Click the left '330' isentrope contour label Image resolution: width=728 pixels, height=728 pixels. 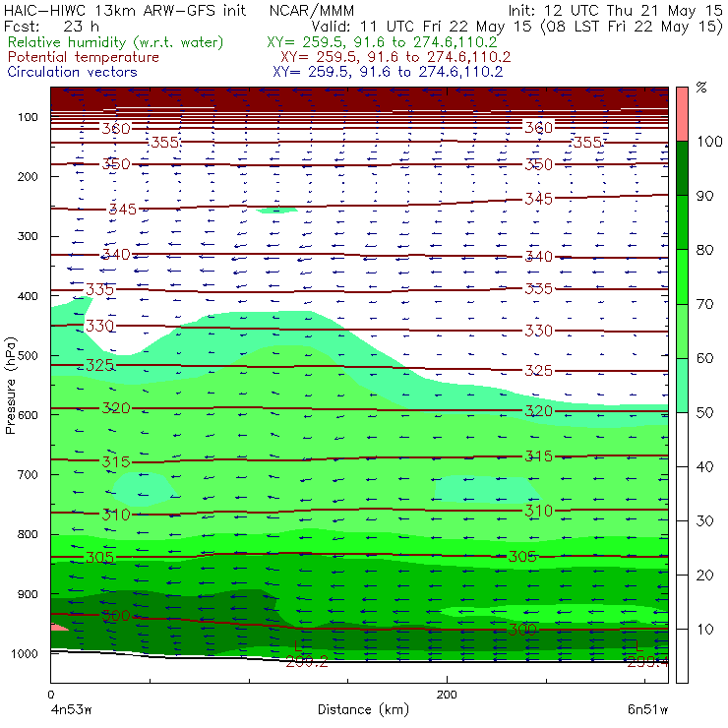(x=99, y=326)
